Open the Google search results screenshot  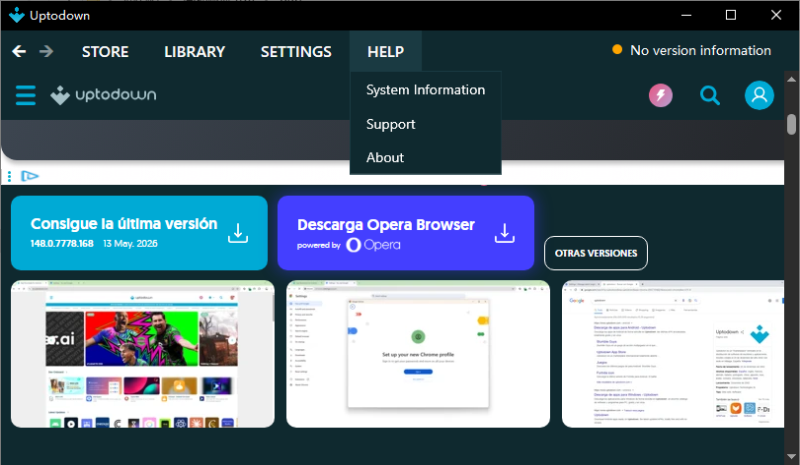click(673, 354)
